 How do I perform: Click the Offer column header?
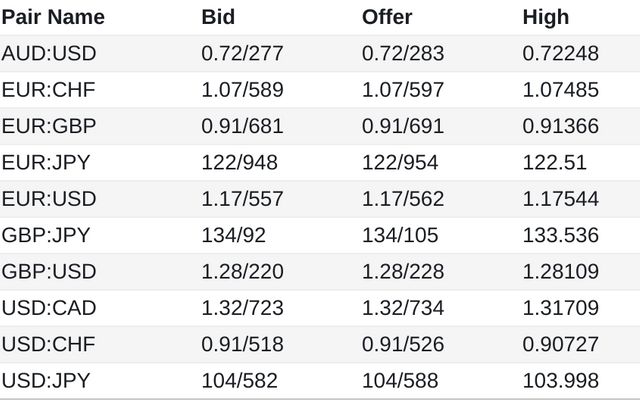[387, 17]
